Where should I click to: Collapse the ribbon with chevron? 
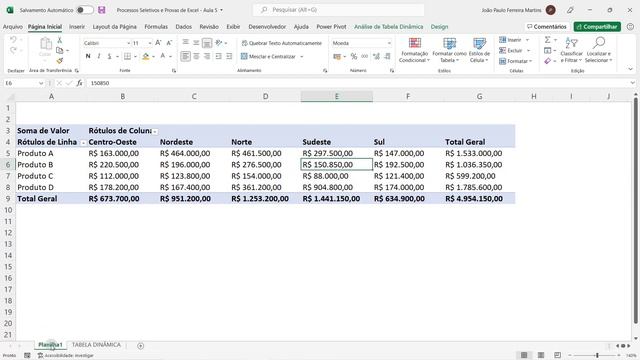(630, 69)
